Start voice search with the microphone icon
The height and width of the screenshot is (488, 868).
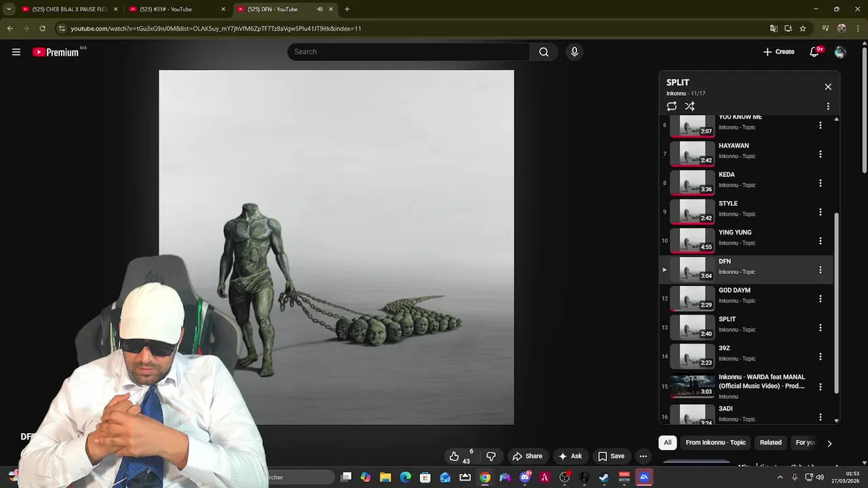click(574, 52)
